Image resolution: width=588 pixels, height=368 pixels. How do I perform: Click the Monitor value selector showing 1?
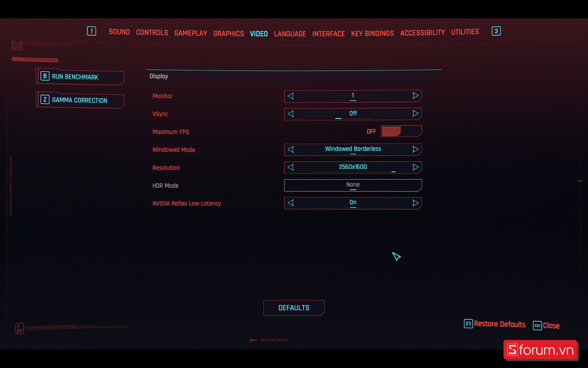tap(353, 96)
